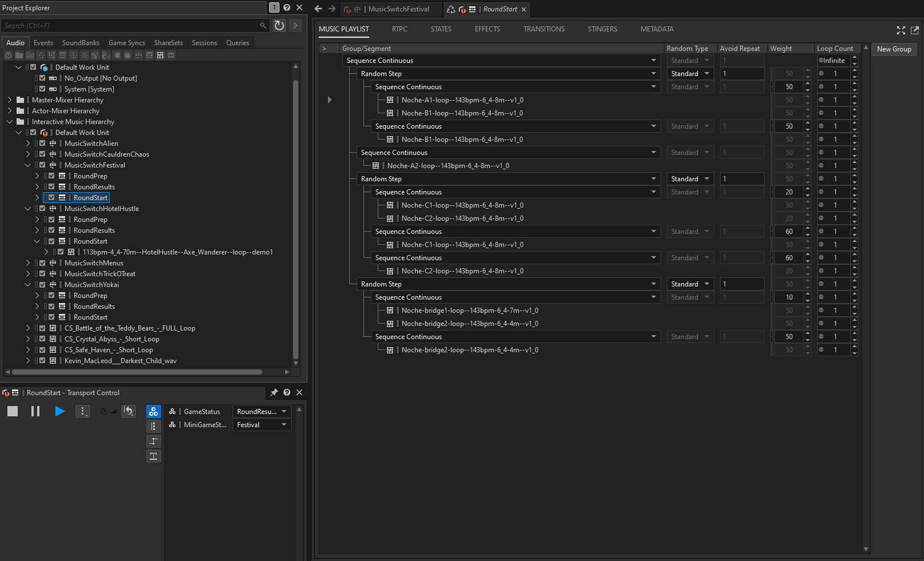
Task: Expand the Master-Mixer Hierarchy node
Action: click(x=10, y=100)
